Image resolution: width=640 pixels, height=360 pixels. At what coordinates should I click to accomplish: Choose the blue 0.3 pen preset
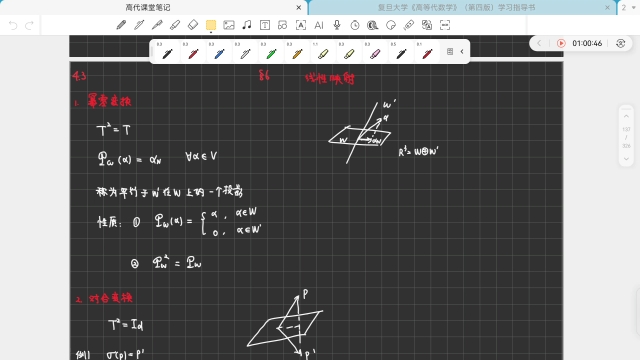coord(219,51)
